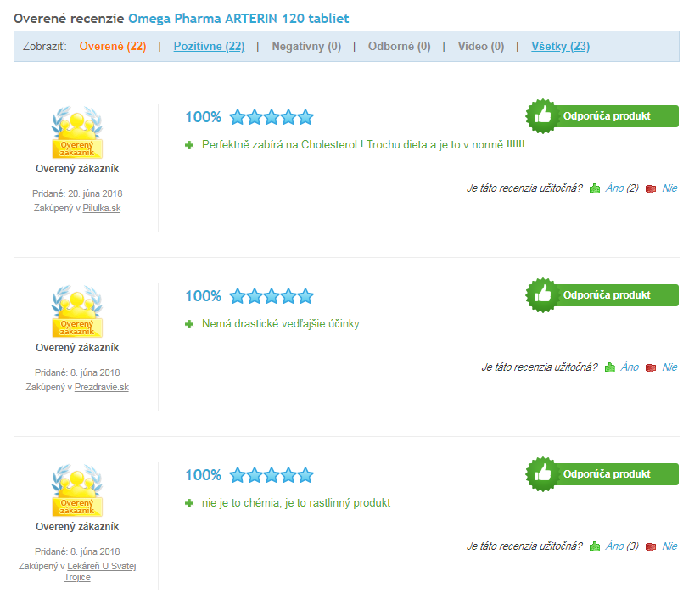Click the thumbs-up badge icon on the 'rastlinný produkt' review

(542, 474)
